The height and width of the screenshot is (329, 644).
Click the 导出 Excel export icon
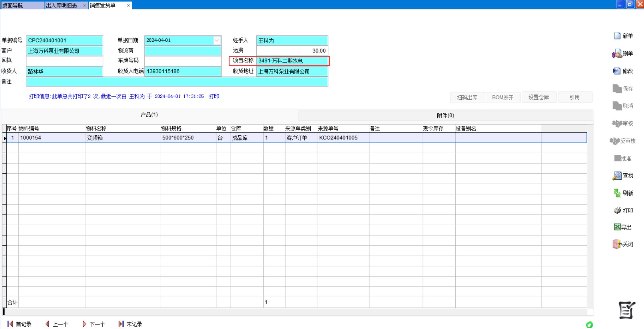point(617,227)
